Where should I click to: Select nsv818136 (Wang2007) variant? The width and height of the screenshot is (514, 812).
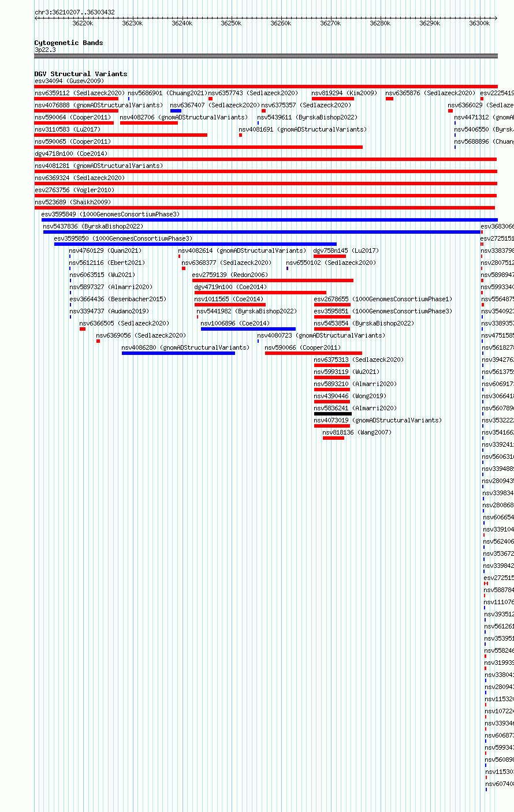(357, 432)
